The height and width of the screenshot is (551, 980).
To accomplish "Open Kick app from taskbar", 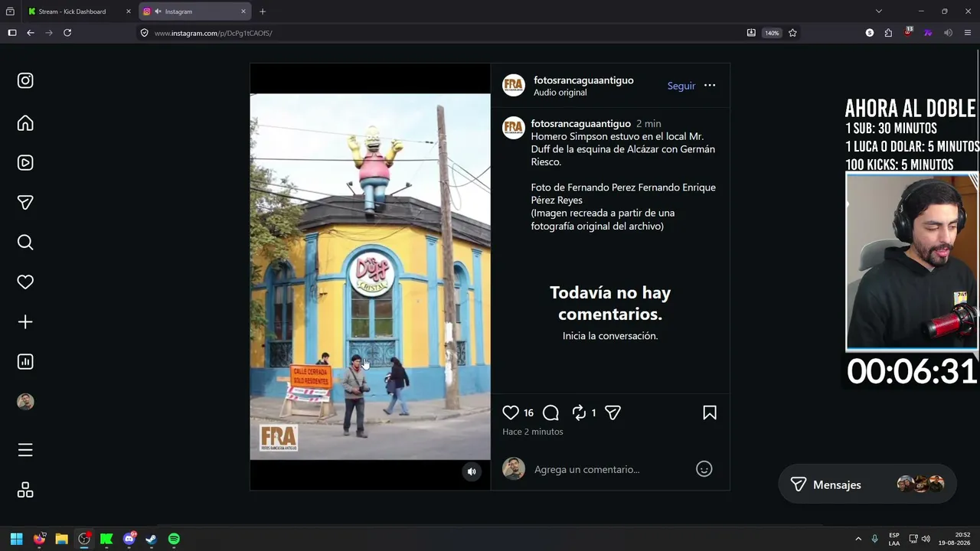I will (x=106, y=539).
